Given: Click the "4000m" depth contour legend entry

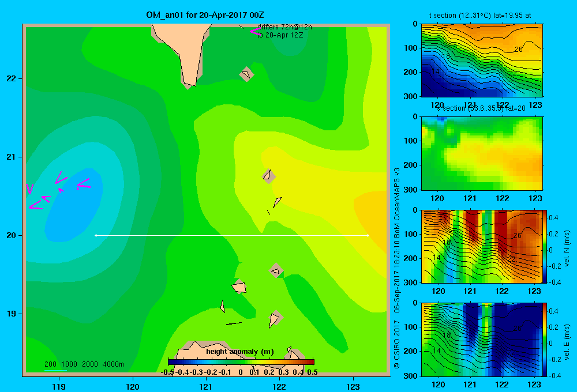Looking at the screenshot, I should tap(113, 364).
